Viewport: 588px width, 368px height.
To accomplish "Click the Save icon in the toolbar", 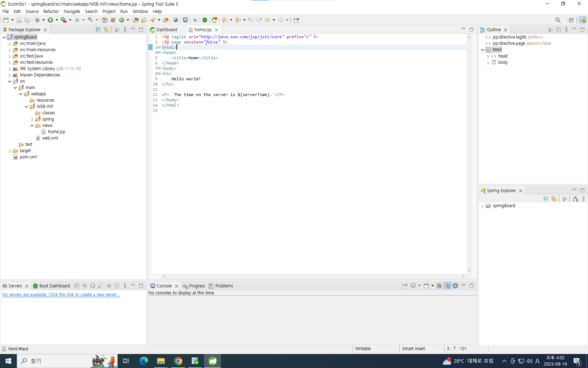I will (19, 20).
